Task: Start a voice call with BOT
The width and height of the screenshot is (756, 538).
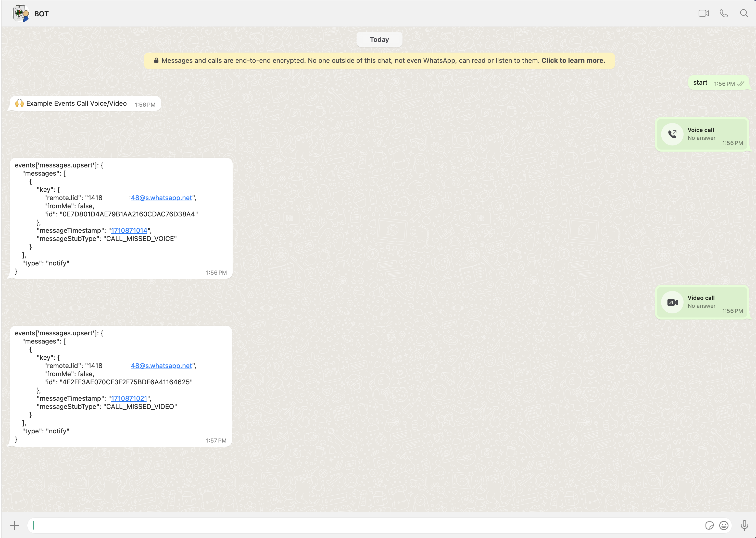Action: [x=724, y=13]
